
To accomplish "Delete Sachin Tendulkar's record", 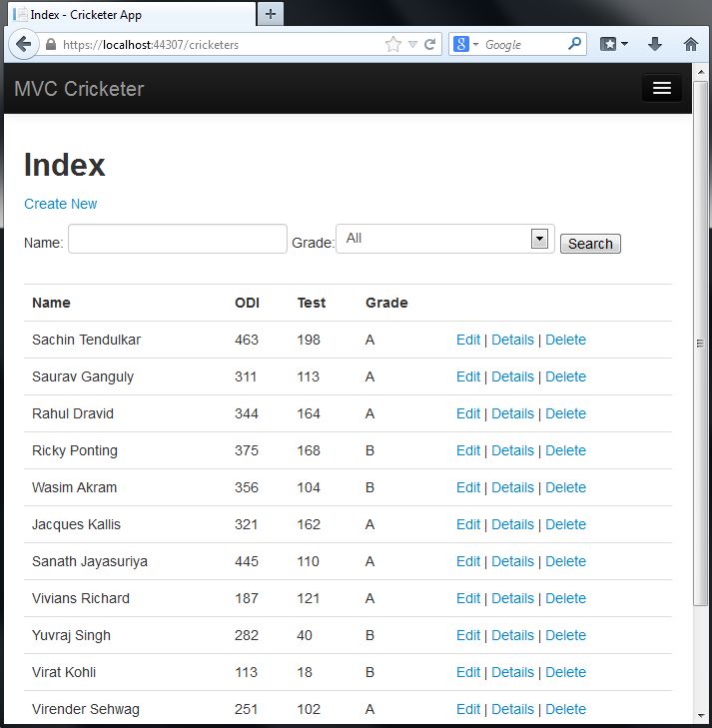I will [565, 340].
